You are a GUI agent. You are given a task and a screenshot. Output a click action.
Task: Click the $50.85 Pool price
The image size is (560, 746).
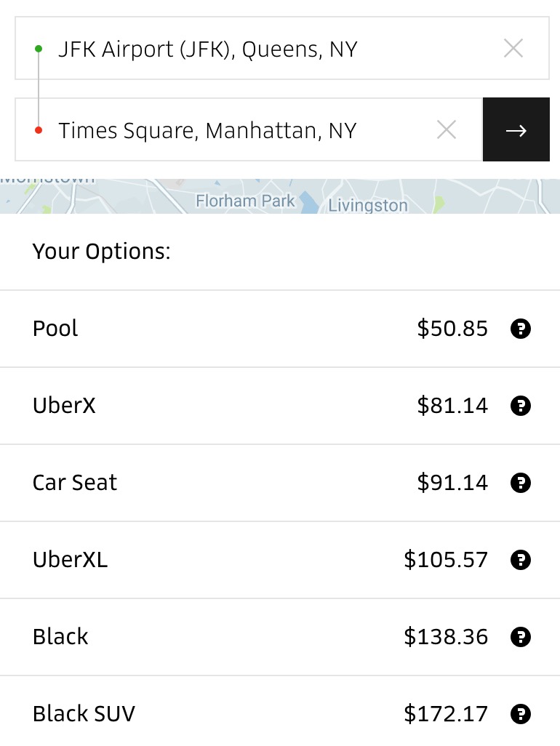click(x=452, y=329)
